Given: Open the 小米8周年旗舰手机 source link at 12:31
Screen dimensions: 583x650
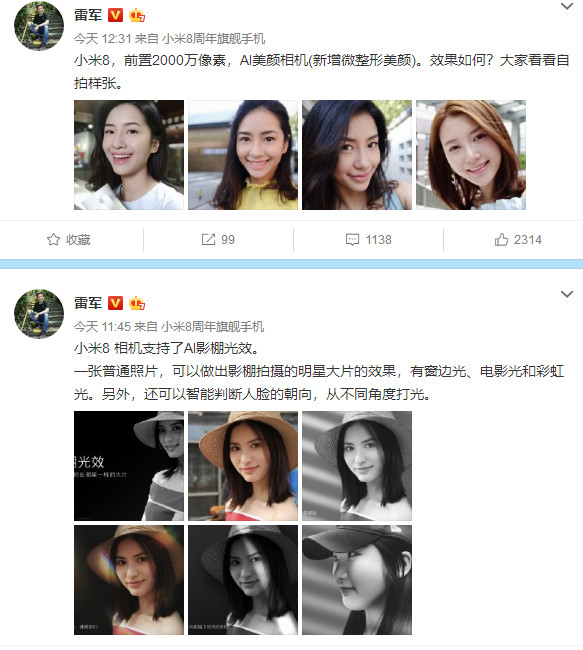Looking at the screenshot, I should pos(213,39).
